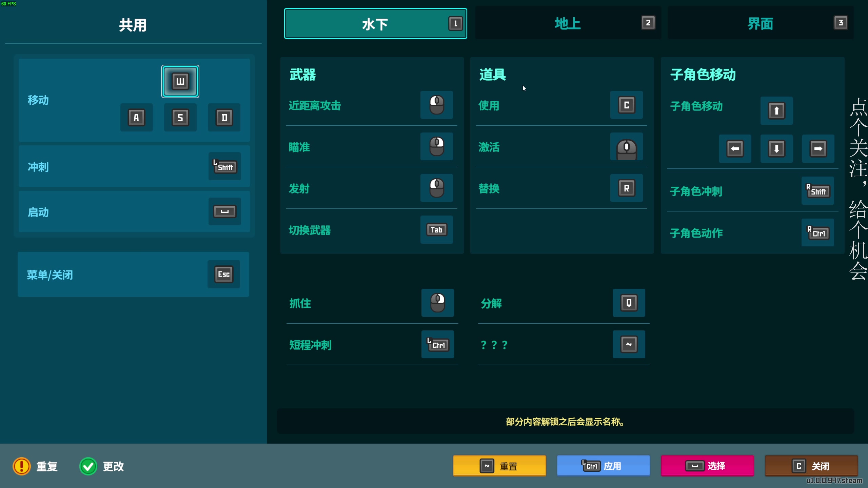
Task: Select the 菜单/关闭 row label
Action: [x=50, y=275]
